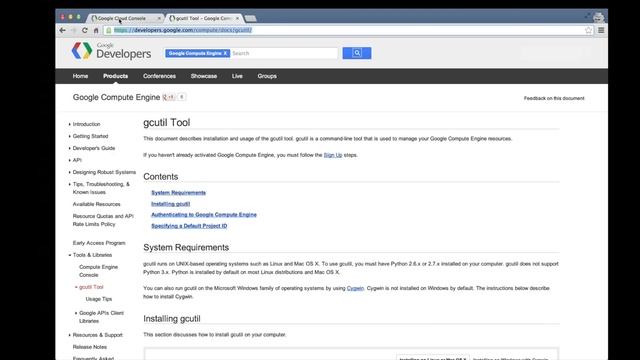Follow the Cygwin link
Screen dimensions: 640x360
pos(355,288)
